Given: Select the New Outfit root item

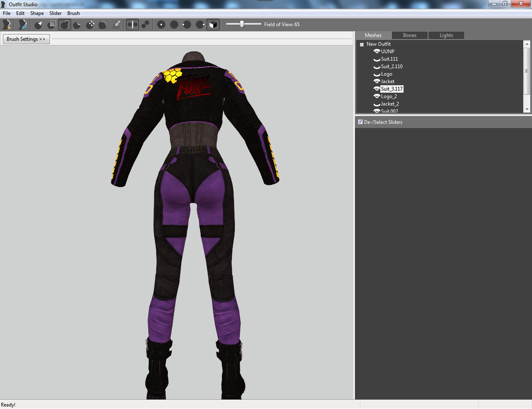Looking at the screenshot, I should point(379,44).
